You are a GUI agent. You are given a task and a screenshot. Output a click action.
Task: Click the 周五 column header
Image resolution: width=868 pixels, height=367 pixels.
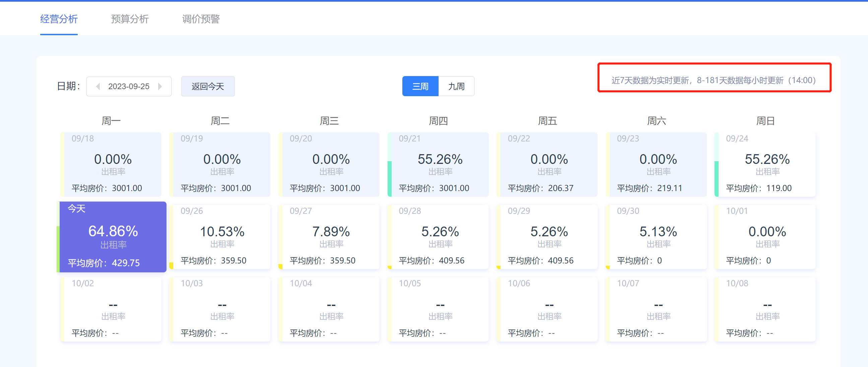(x=547, y=121)
